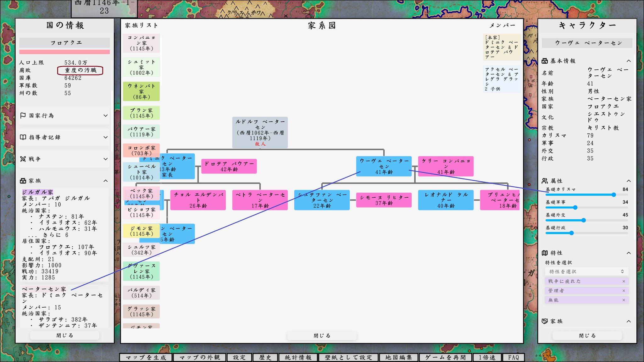Open the 統計情報 menu item
Screen dimensions: 644x362
coord(298,358)
